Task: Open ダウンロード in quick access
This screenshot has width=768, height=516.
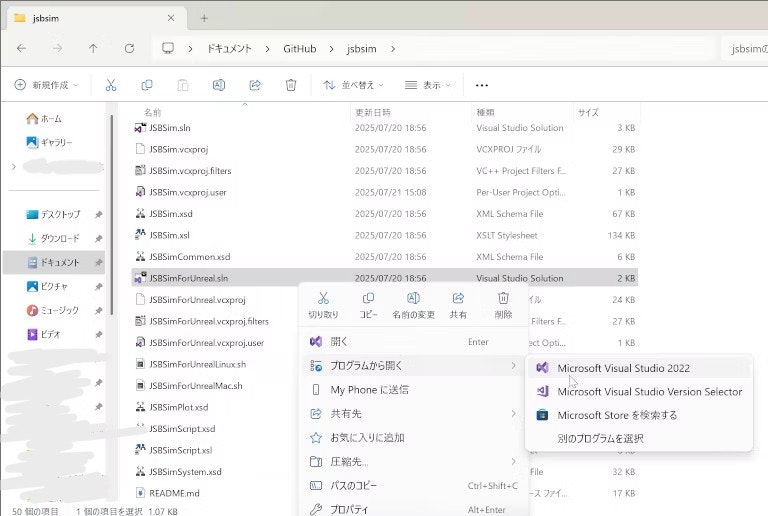Action: point(53,238)
